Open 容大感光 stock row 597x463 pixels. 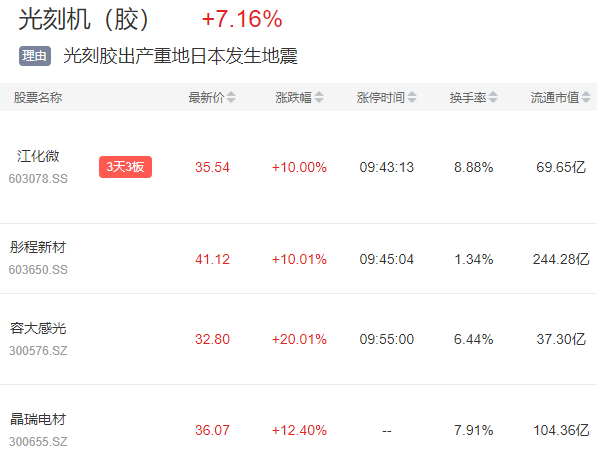(x=298, y=339)
